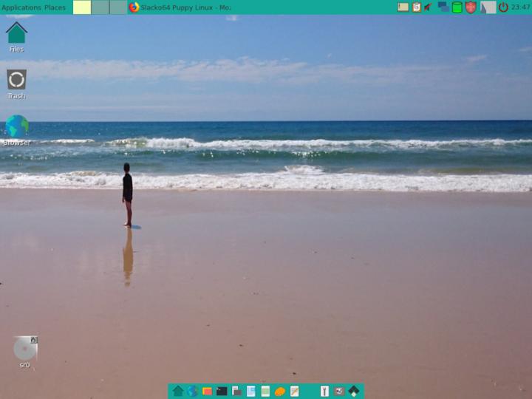Open the Places menu

(55, 7)
